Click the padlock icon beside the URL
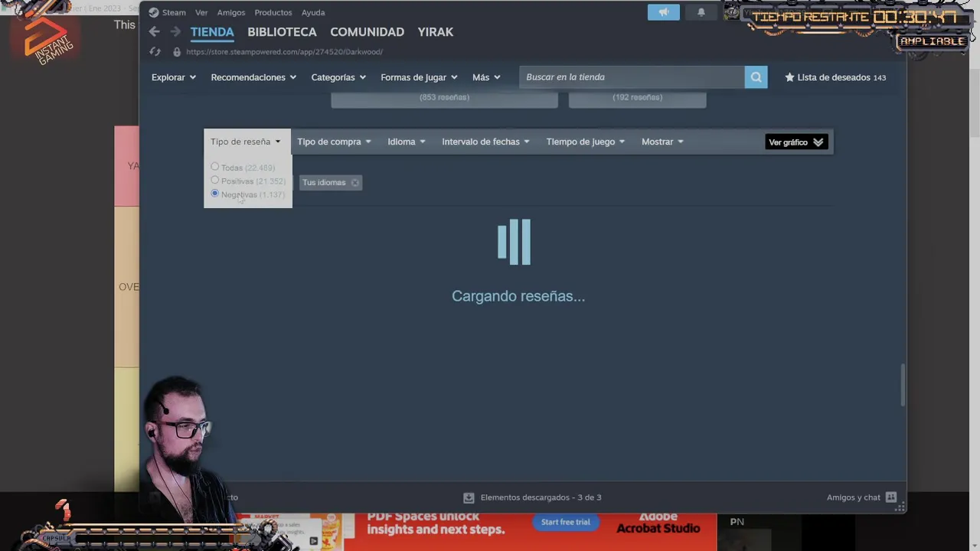 [177, 52]
